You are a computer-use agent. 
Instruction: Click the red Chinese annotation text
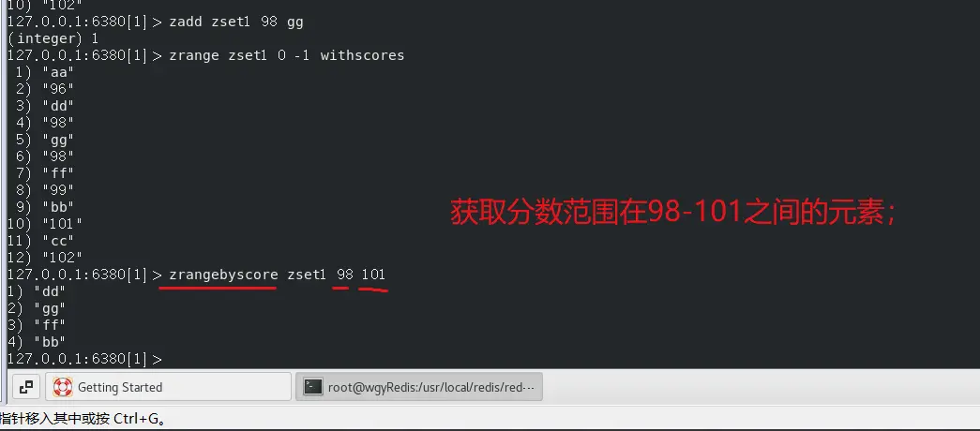(674, 213)
